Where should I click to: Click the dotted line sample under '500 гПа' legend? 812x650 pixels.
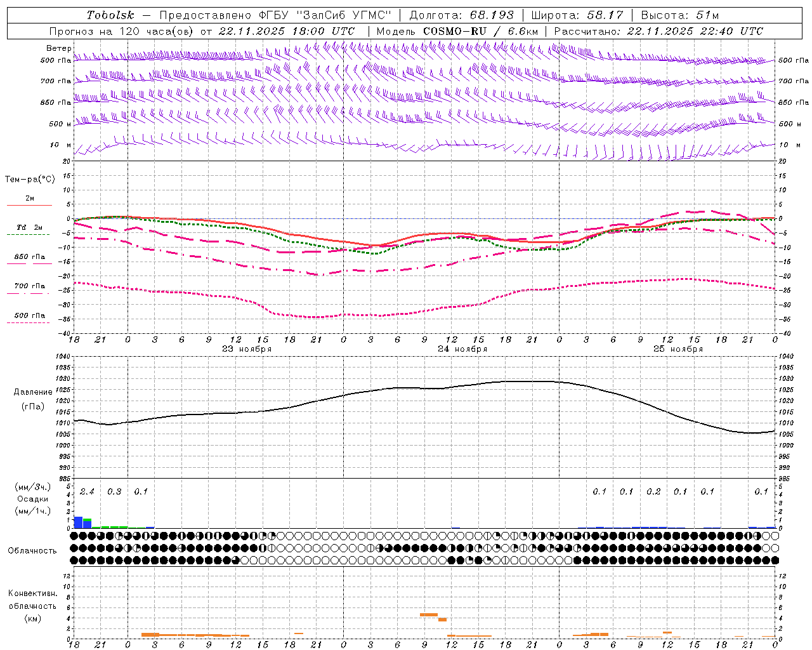(28, 322)
